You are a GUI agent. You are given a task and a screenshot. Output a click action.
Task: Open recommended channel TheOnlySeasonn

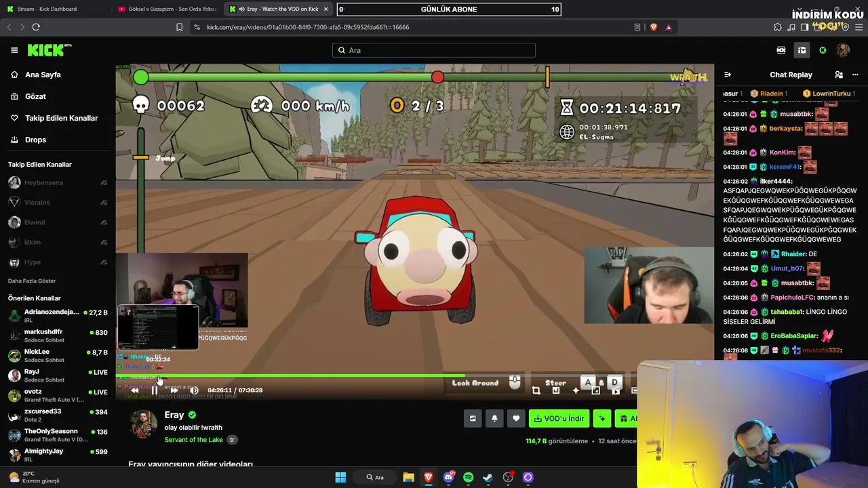tap(58, 434)
